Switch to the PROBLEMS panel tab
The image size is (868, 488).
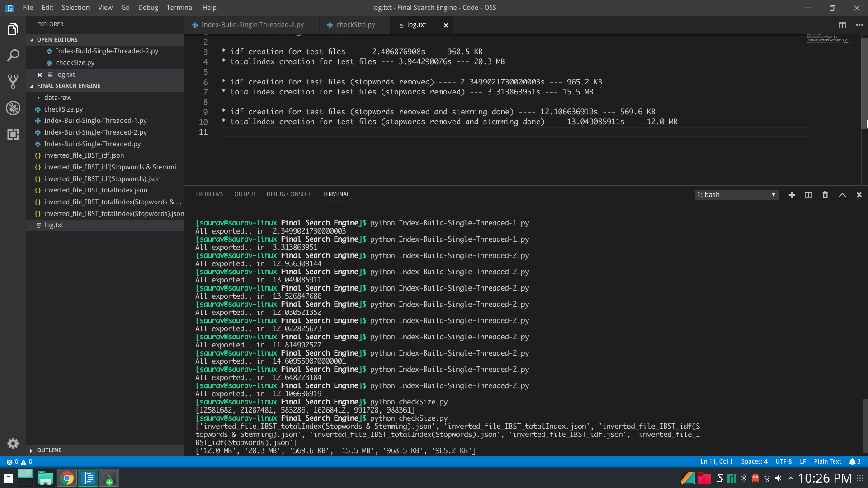(x=209, y=194)
